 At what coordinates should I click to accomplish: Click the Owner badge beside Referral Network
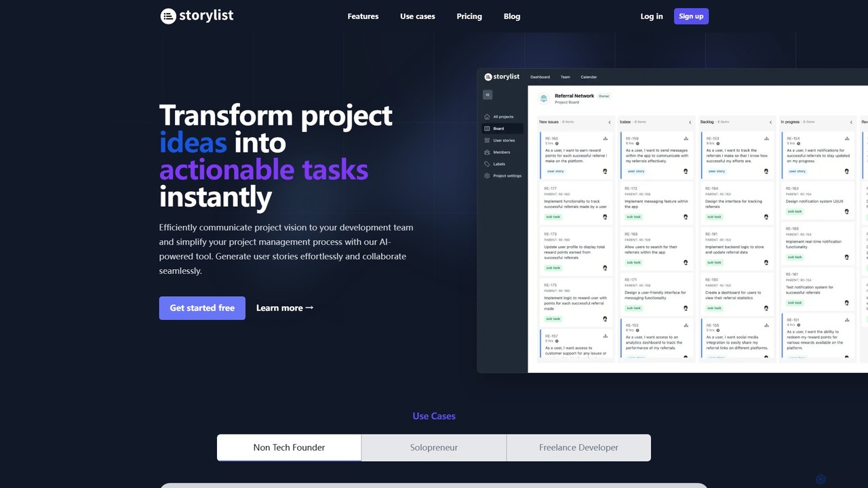(604, 96)
